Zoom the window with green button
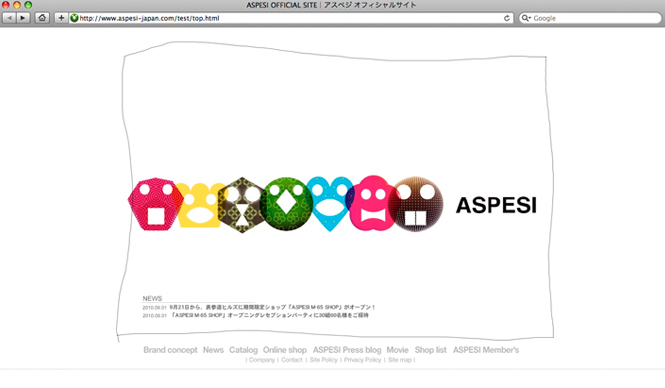The height and width of the screenshot is (388, 665). click(28, 5)
